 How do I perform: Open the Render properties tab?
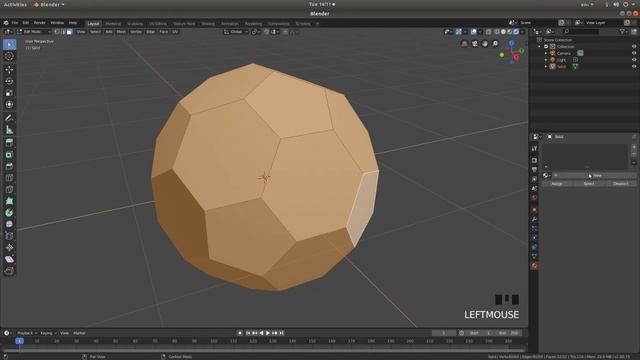pos(534,160)
